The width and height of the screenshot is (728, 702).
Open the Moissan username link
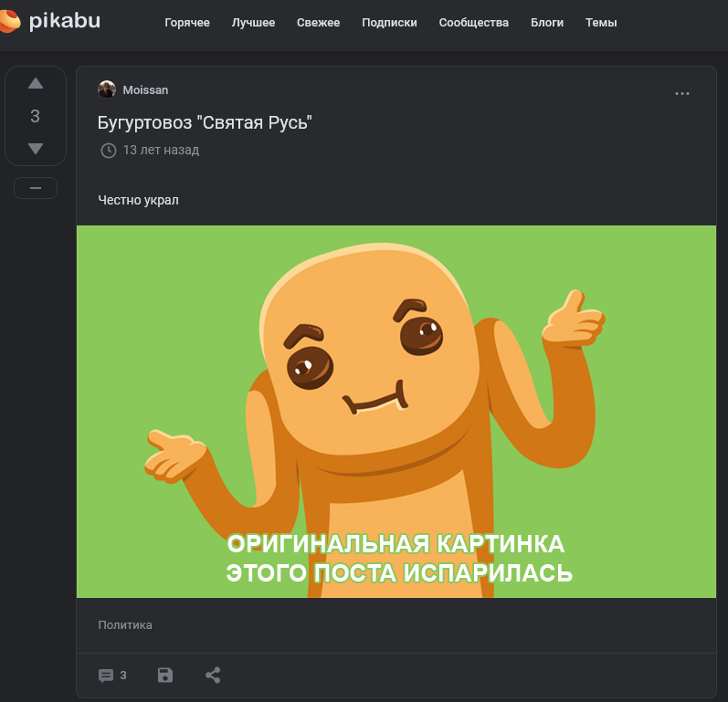145,90
